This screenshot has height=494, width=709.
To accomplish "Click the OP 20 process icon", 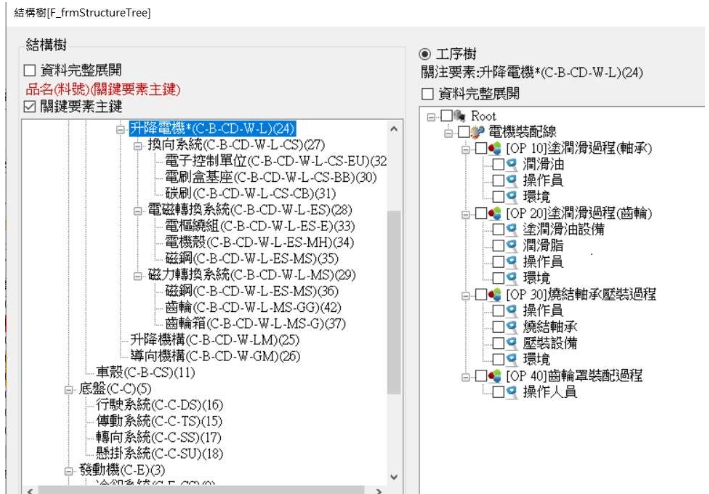I will click(x=495, y=213).
